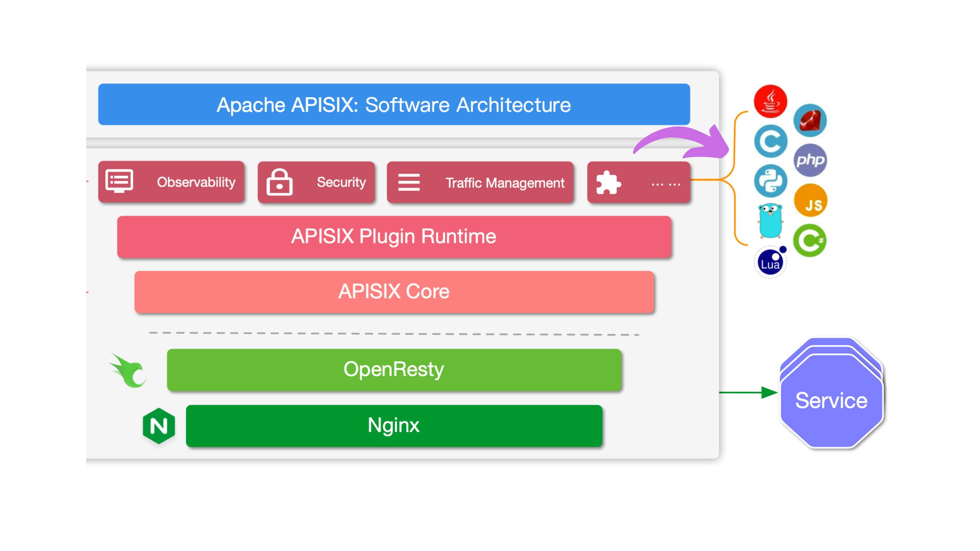The image size is (980, 551).
Task: Click the orange JS icon
Action: (x=810, y=200)
